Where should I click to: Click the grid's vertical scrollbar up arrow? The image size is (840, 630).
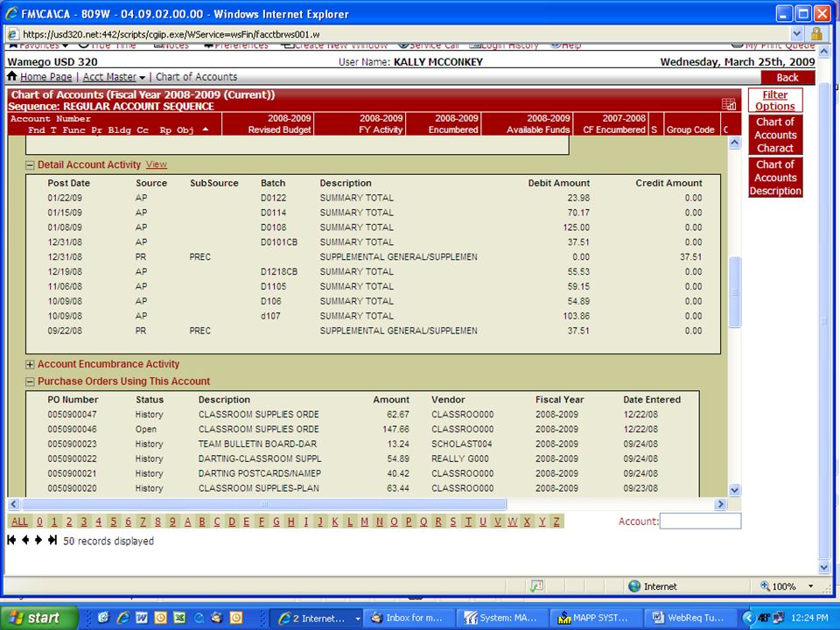click(734, 143)
